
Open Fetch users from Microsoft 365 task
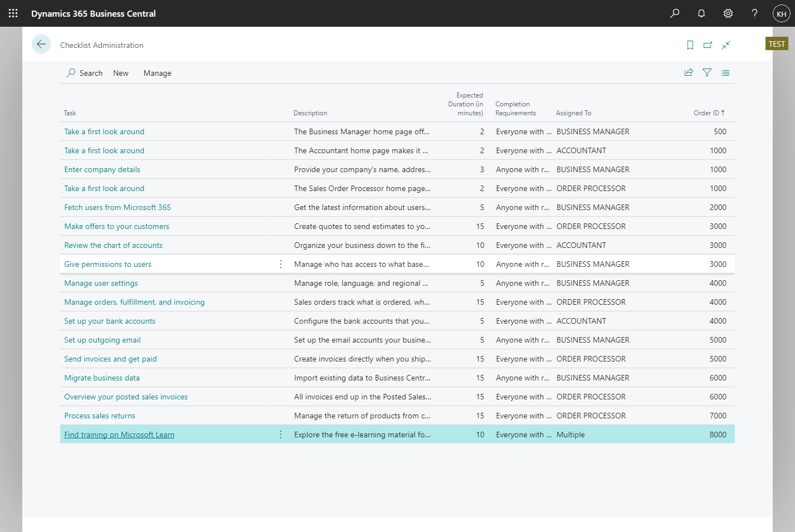pyautogui.click(x=118, y=207)
